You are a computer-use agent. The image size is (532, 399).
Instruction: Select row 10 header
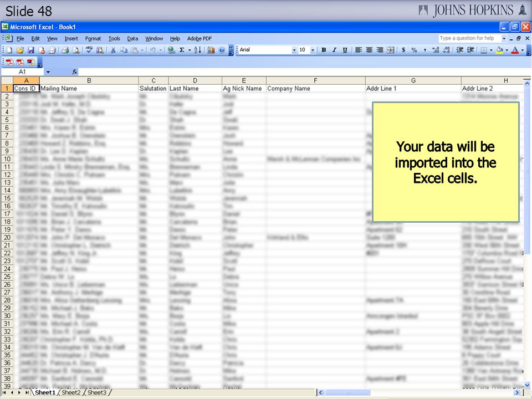[x=7, y=159]
